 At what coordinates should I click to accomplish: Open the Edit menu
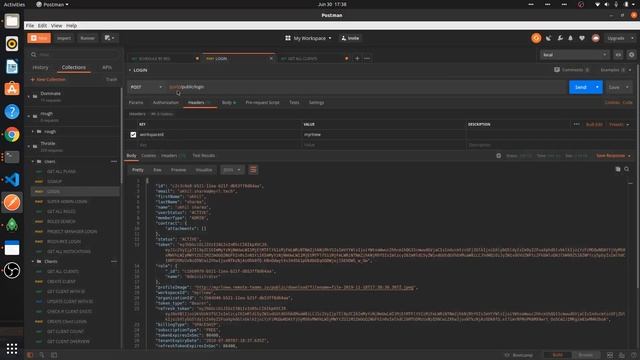coord(42,25)
